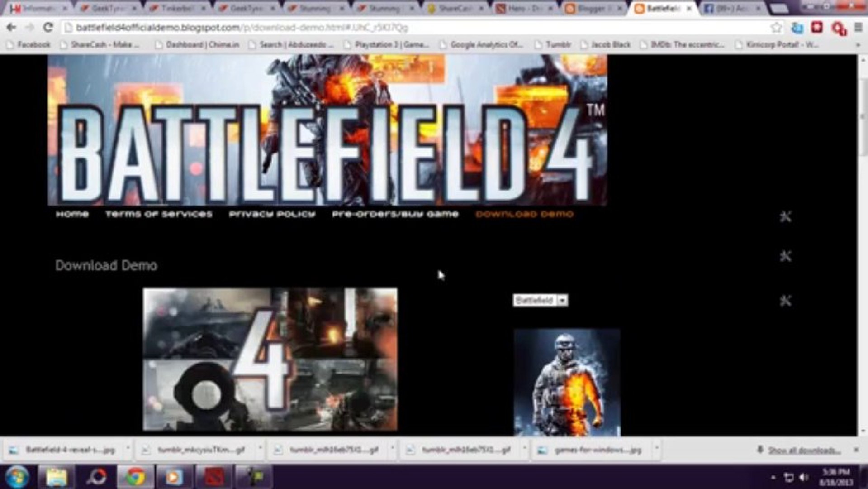Click the Battlefield 4 collage thumbnail
This screenshot has height=489, width=868.
(270, 360)
